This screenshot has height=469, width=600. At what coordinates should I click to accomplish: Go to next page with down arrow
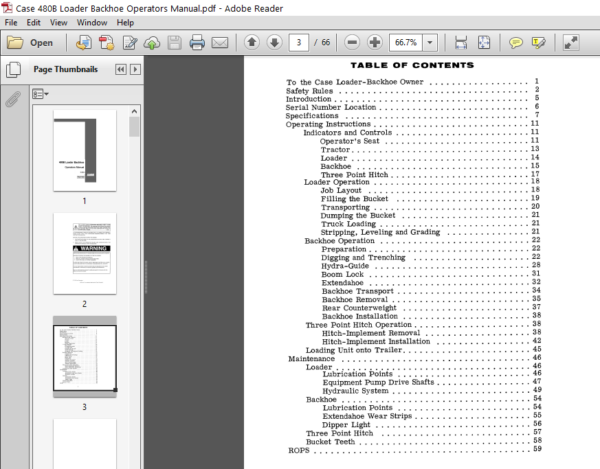tap(274, 42)
